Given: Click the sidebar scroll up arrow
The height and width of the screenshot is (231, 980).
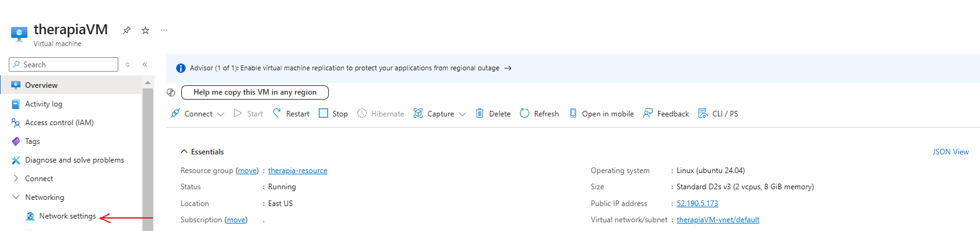Looking at the screenshot, I should (148, 82).
